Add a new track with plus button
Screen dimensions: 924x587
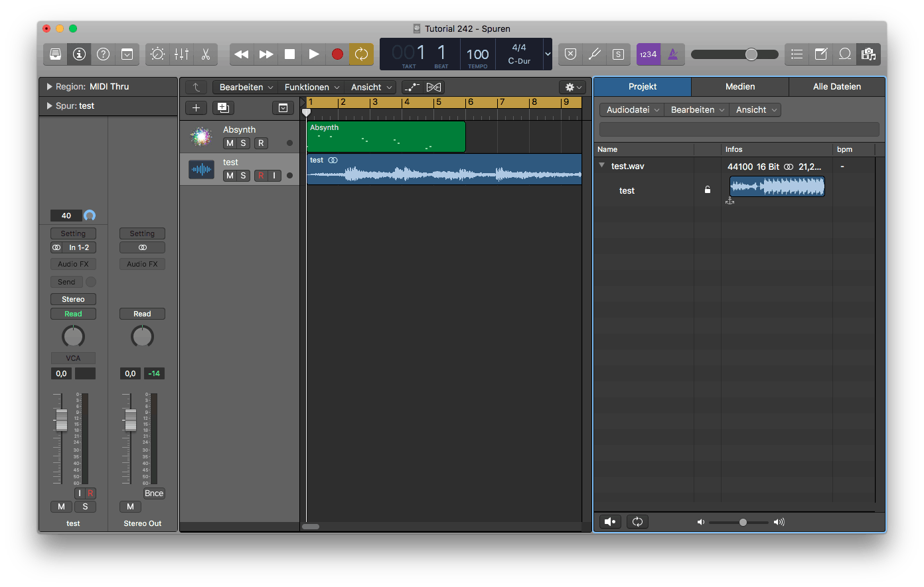coord(196,108)
